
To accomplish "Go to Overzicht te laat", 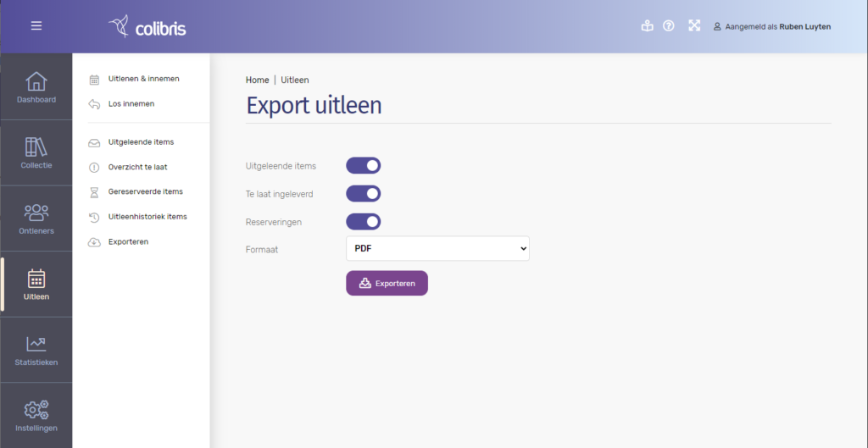I will pos(138,167).
